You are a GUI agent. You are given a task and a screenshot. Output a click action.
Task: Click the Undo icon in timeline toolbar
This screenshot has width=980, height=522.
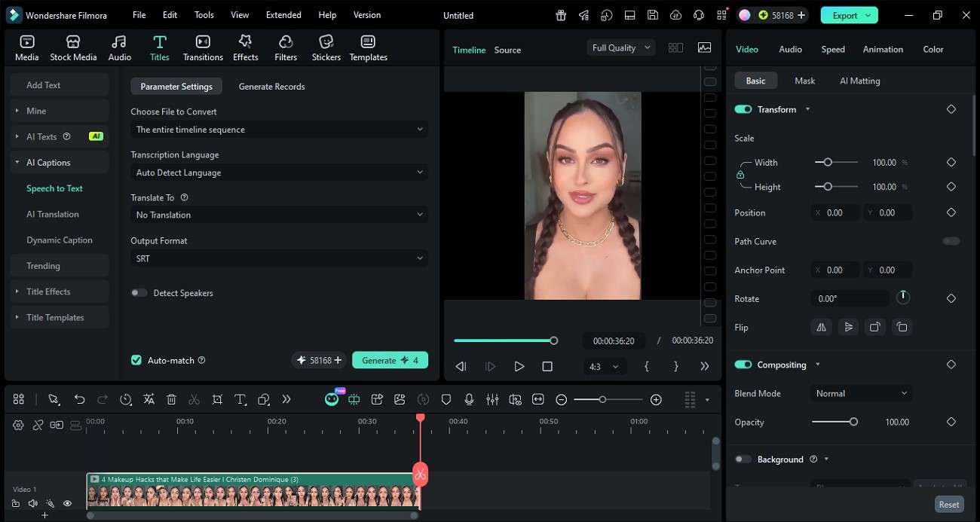click(79, 399)
